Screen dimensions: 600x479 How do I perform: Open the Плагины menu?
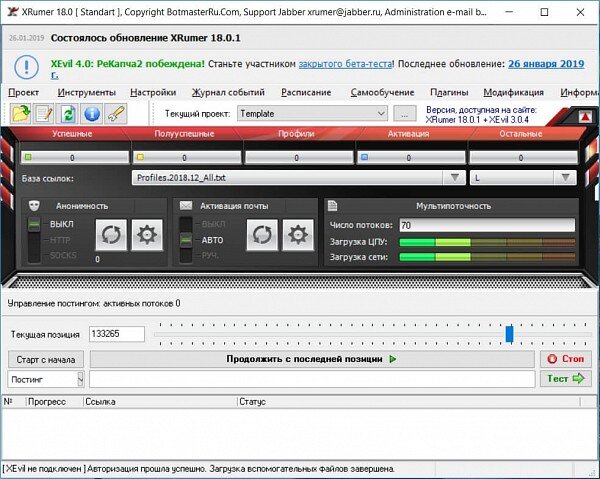(x=449, y=92)
